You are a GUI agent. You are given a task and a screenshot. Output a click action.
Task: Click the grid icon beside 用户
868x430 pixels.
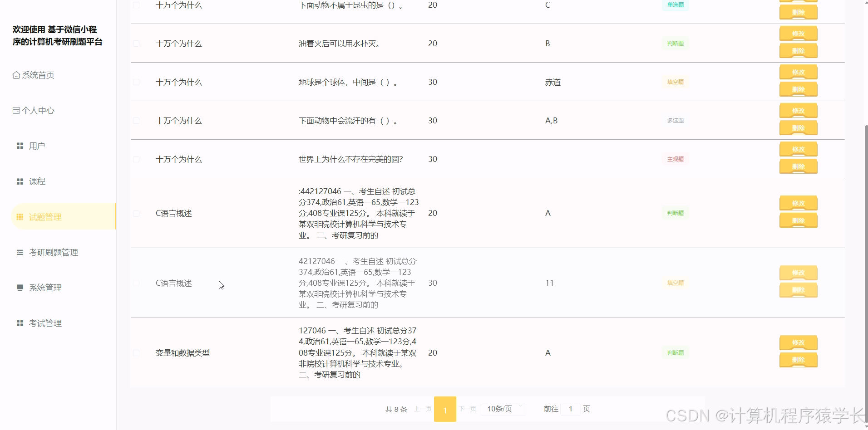(20, 146)
